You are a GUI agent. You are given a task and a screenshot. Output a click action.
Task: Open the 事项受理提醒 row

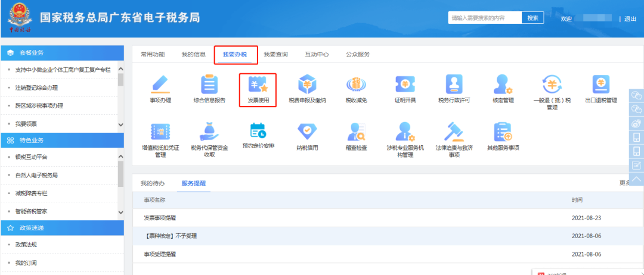tap(388, 254)
